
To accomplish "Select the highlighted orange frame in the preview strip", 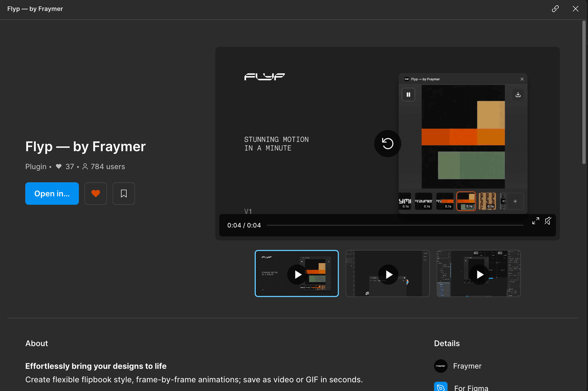I will click(466, 201).
